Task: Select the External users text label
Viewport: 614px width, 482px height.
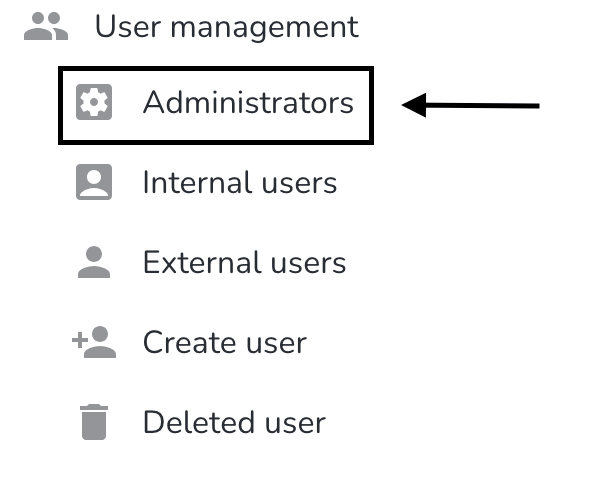Action: point(244,262)
